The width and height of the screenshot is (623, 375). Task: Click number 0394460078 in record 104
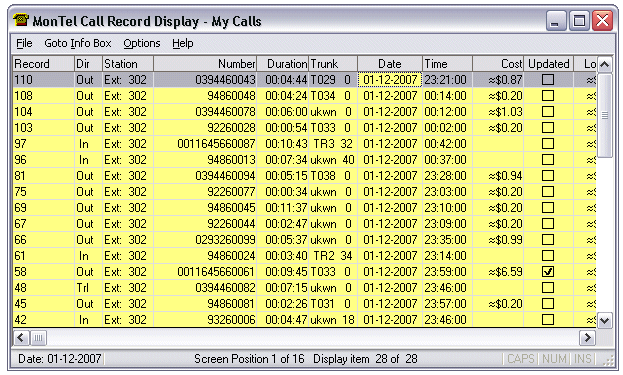(x=205, y=112)
